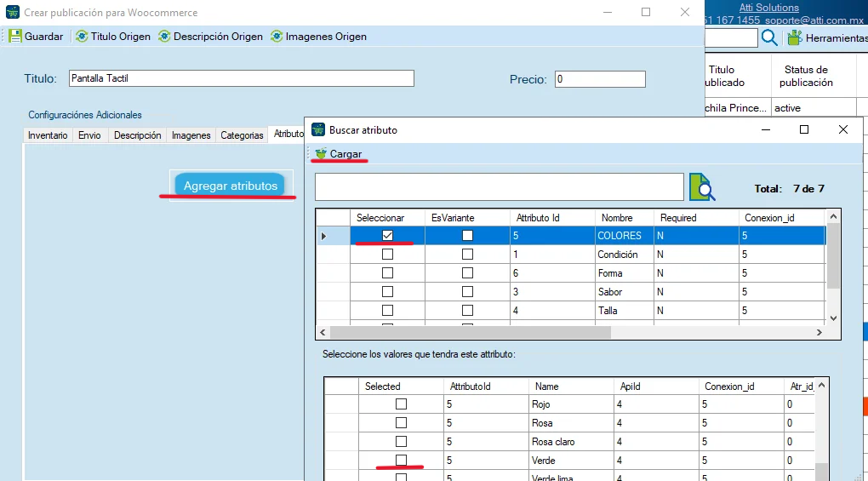Select the Atributos tab

tap(288, 134)
